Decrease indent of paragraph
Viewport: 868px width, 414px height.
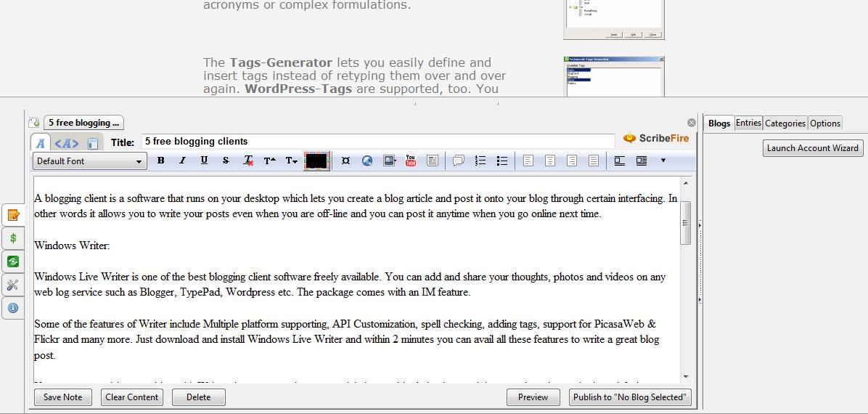(620, 161)
